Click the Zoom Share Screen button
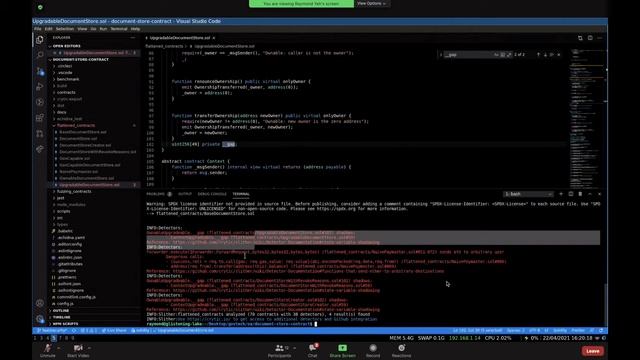This screenshot has height=360, width=640. tap(342, 350)
